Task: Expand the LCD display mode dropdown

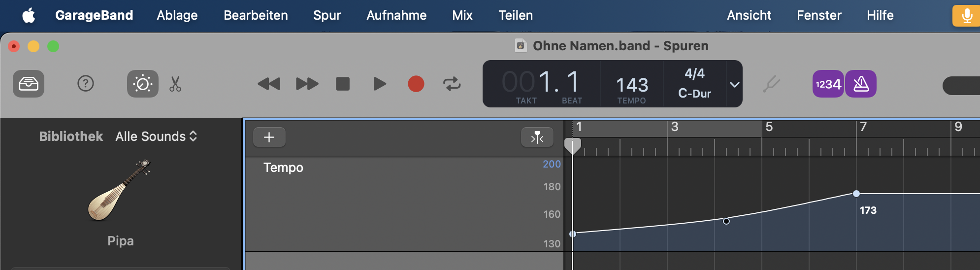Action: [735, 84]
